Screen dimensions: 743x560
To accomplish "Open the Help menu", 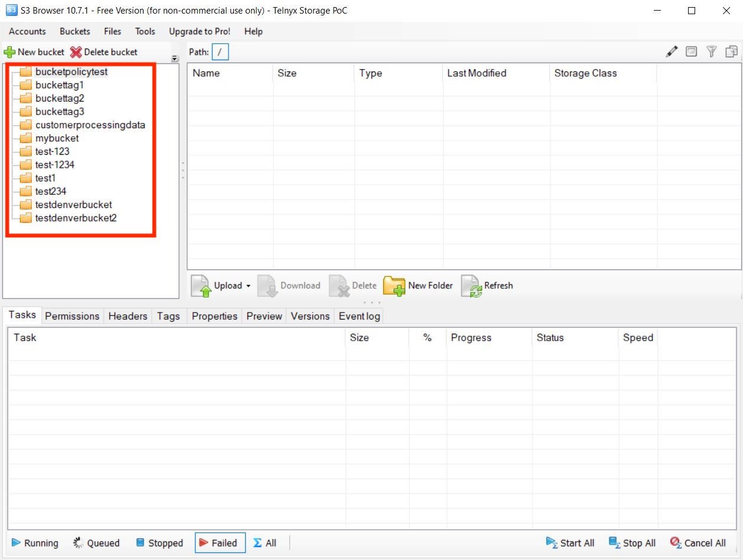I will pos(253,31).
